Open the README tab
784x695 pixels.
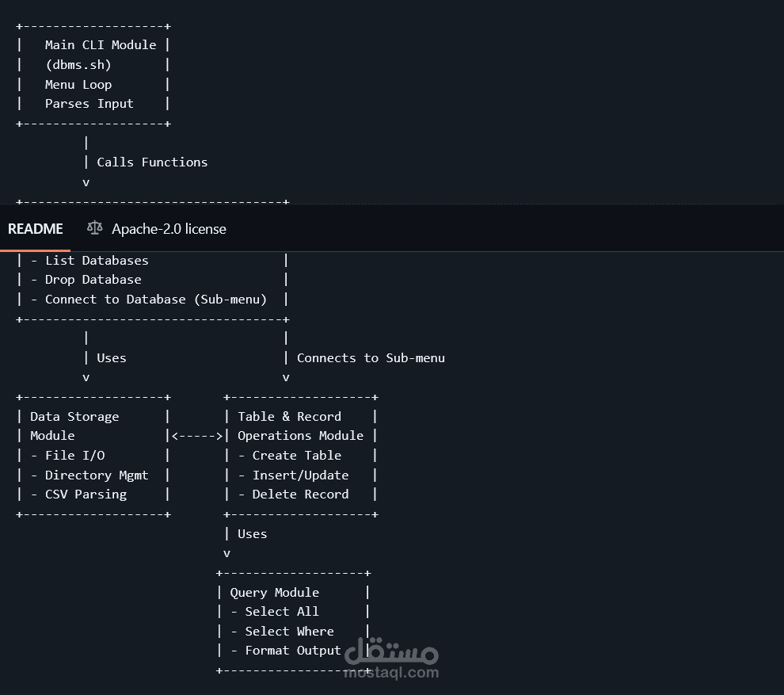click(x=36, y=229)
